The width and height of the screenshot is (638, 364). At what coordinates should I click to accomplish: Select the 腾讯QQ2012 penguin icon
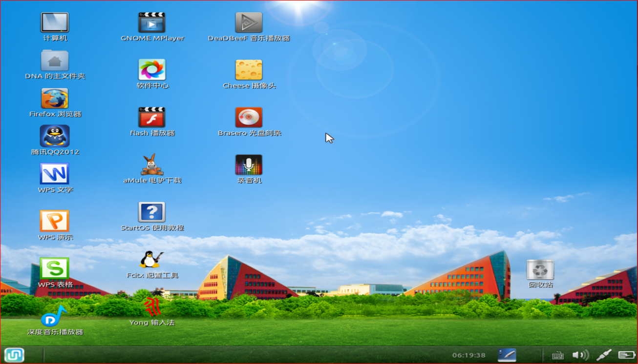pos(55,136)
